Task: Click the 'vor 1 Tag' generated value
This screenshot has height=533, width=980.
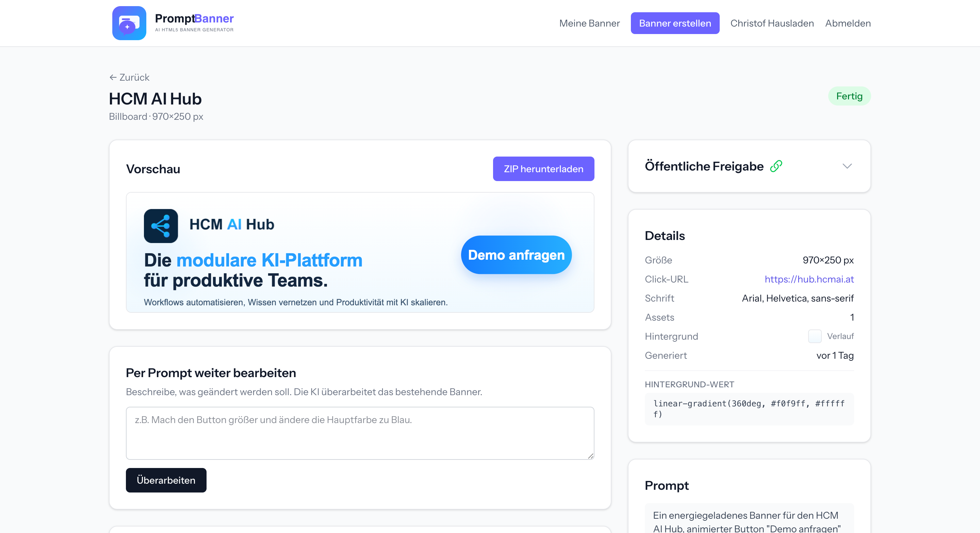Action: 835,355
